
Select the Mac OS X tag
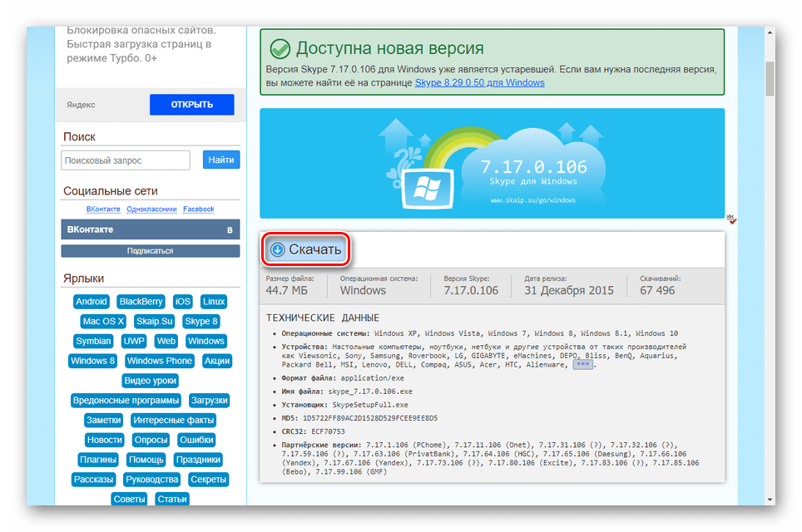103,322
